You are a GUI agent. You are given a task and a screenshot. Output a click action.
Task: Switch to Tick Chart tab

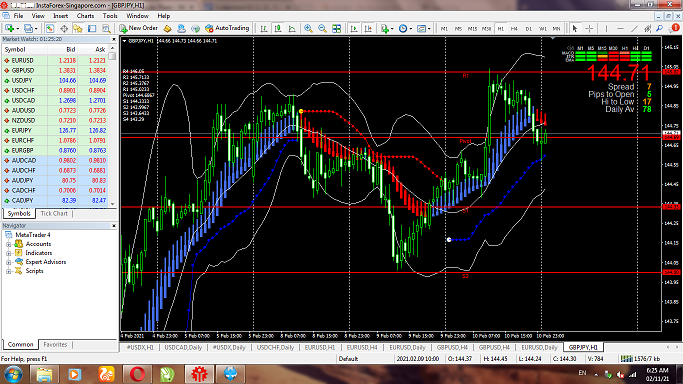point(54,213)
